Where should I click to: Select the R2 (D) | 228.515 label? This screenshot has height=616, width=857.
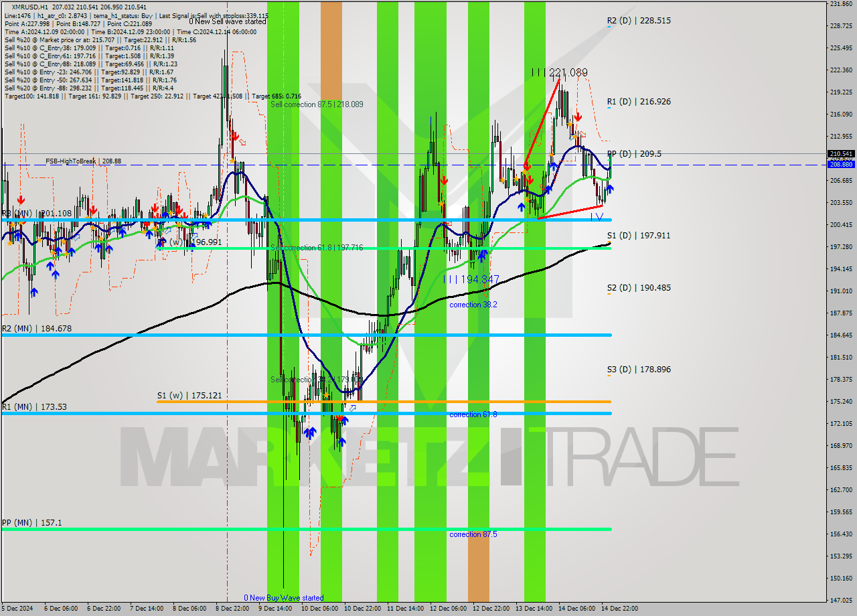tap(639, 21)
